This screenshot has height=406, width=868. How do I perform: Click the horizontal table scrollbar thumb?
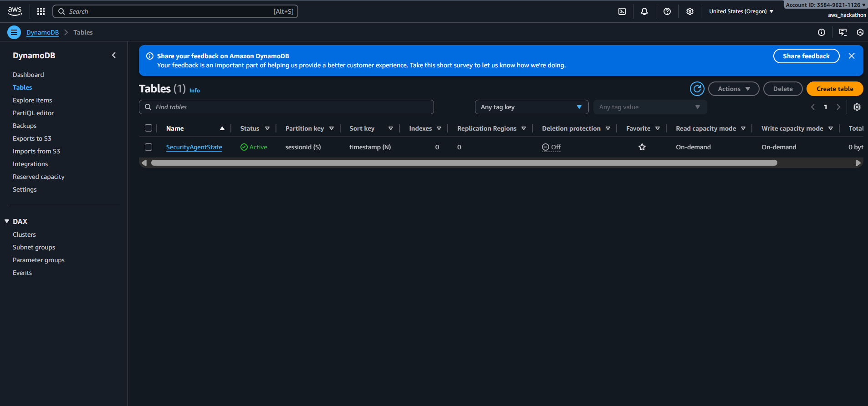pyautogui.click(x=464, y=163)
